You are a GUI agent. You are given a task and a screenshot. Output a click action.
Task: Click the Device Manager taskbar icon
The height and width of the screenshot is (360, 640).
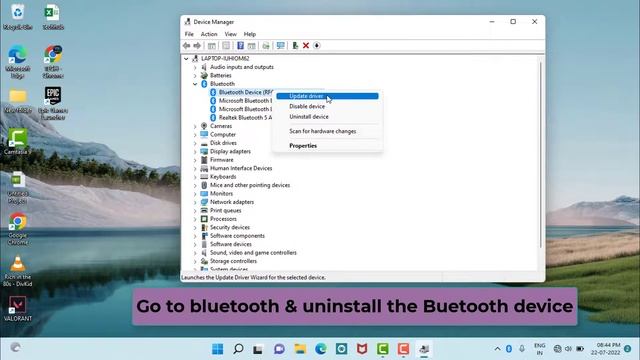(x=424, y=349)
